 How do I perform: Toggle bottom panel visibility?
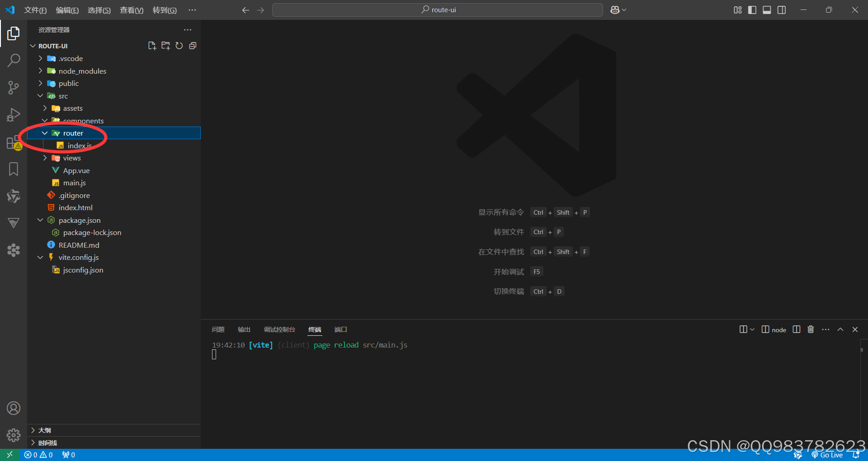coord(767,10)
